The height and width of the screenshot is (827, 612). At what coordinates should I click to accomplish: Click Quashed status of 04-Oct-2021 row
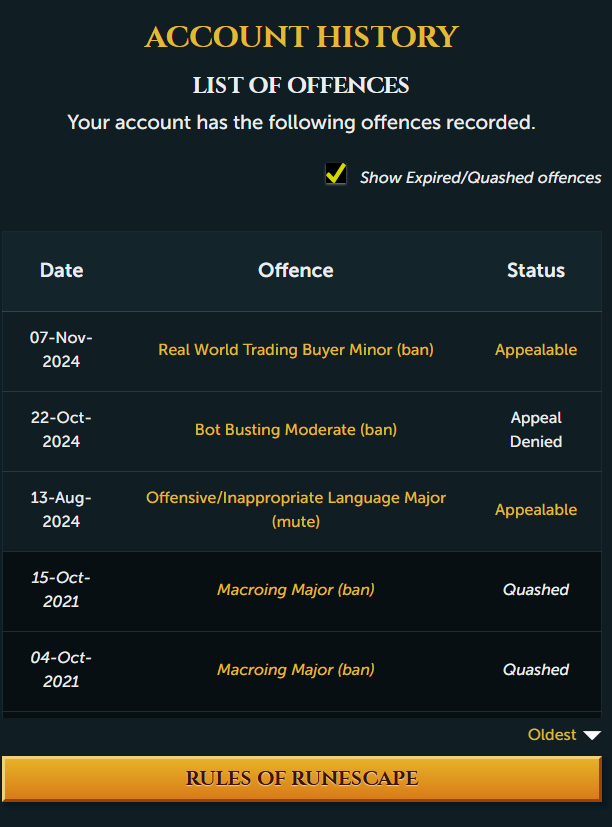(536, 670)
